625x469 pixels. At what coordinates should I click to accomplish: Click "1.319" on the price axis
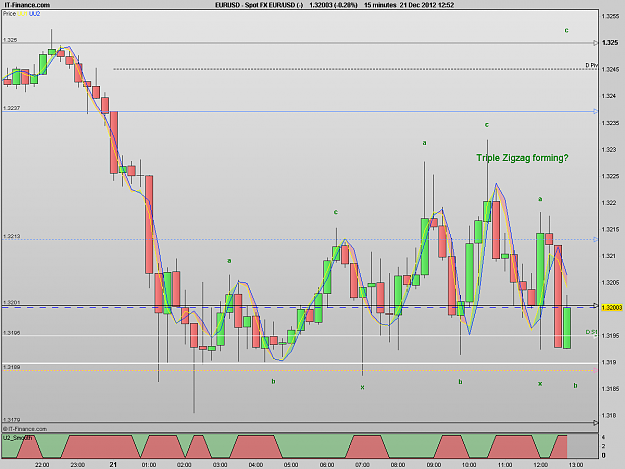(x=609, y=362)
